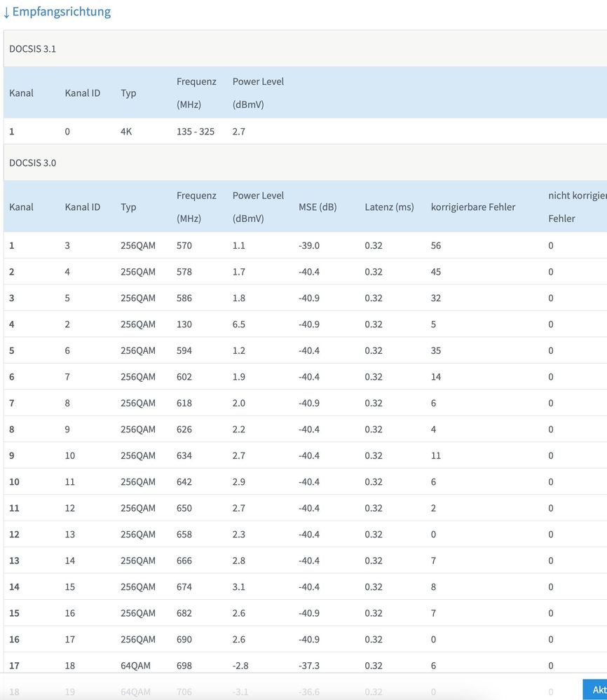Click the nicht korrigierbare Fehler header
The image size is (607, 700).
[577, 207]
